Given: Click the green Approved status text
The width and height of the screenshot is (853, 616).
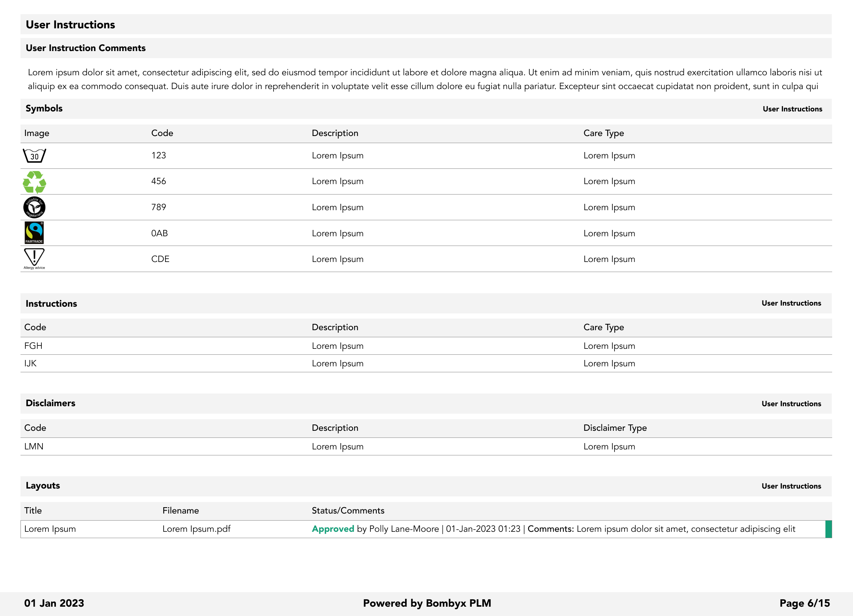Looking at the screenshot, I should click(x=333, y=529).
